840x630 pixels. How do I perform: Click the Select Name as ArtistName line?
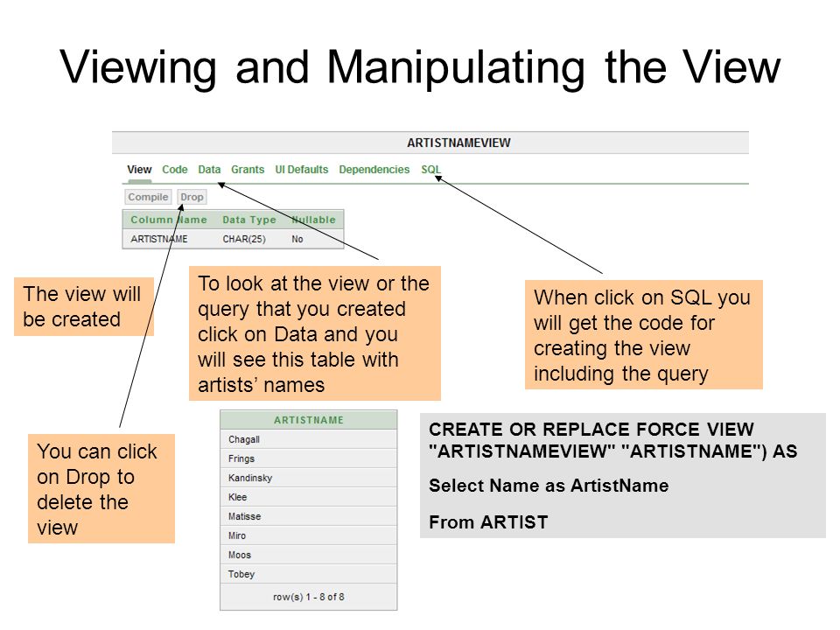tap(549, 486)
